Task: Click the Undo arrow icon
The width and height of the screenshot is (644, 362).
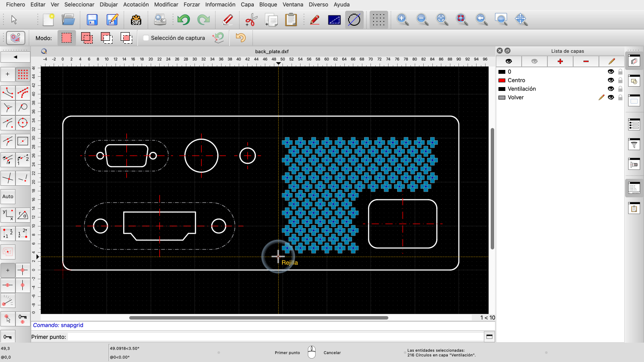Action: 183,20
